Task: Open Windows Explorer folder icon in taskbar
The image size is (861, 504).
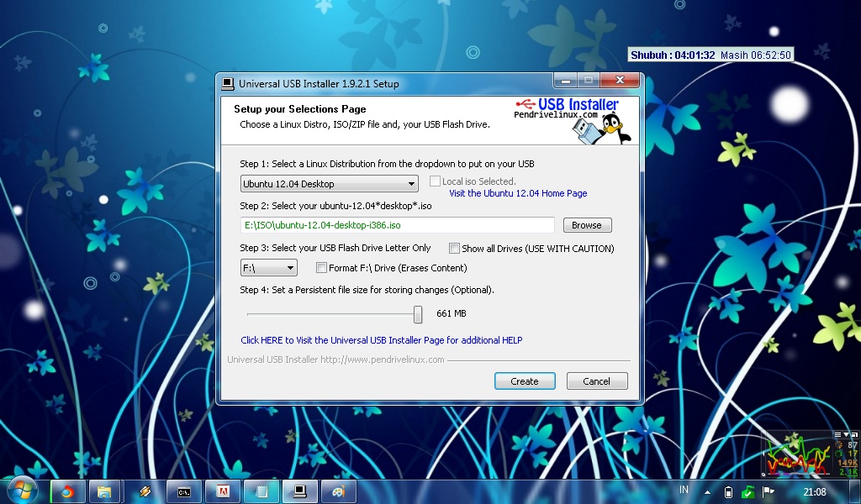Action: (103, 491)
